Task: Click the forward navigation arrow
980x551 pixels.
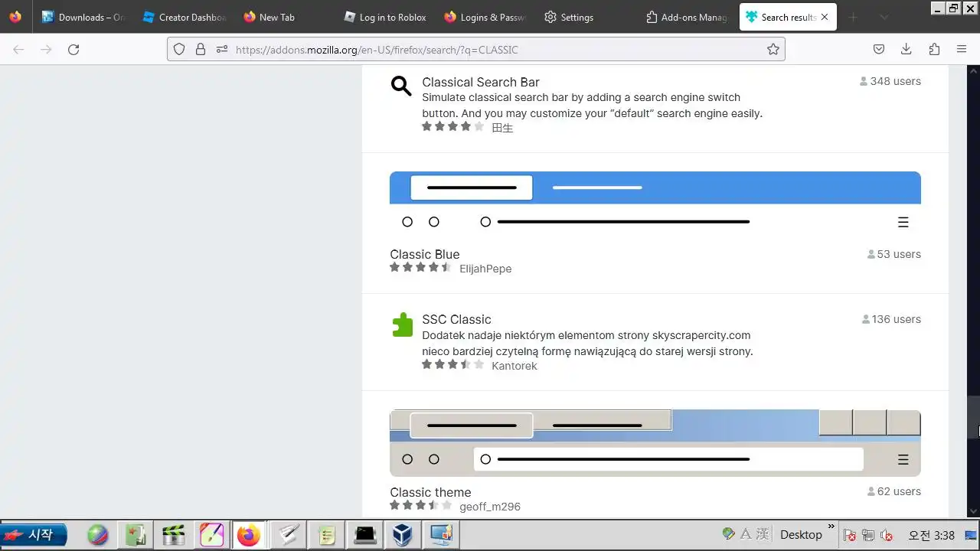Action: coord(46,50)
